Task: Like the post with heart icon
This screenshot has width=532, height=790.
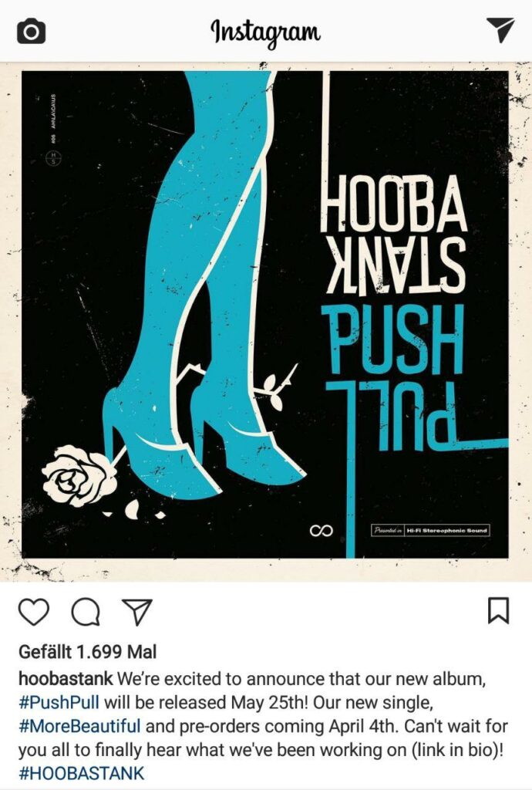Action: pyautogui.click(x=34, y=612)
